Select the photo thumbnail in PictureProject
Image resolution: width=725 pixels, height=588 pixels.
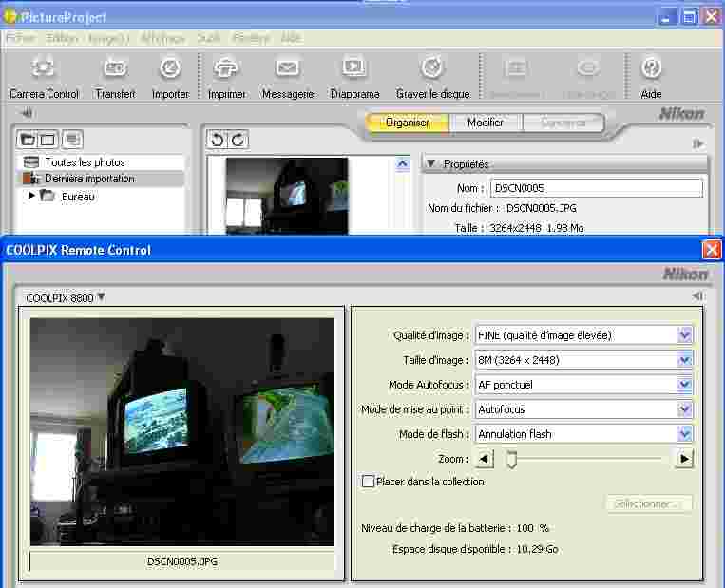pos(287,196)
